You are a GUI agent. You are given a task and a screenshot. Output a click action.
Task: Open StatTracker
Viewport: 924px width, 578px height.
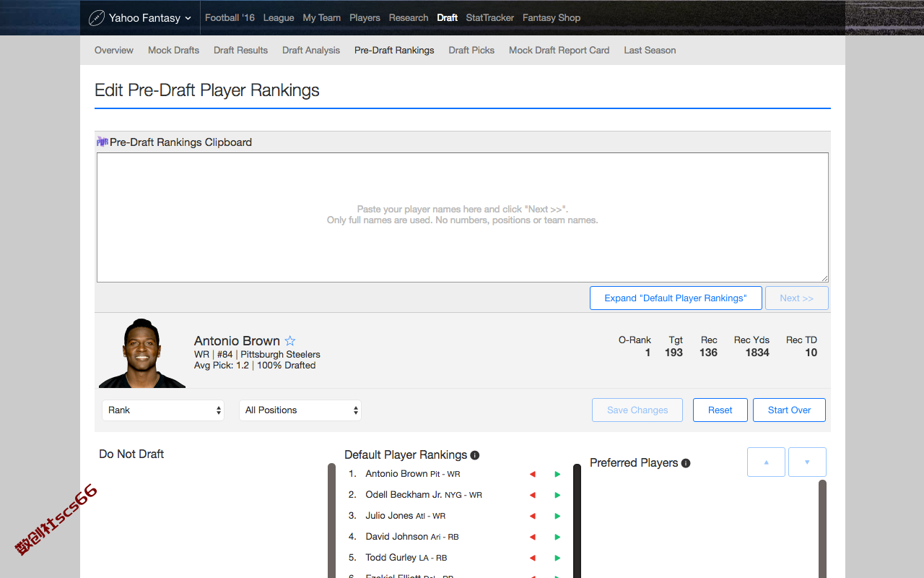(x=490, y=17)
